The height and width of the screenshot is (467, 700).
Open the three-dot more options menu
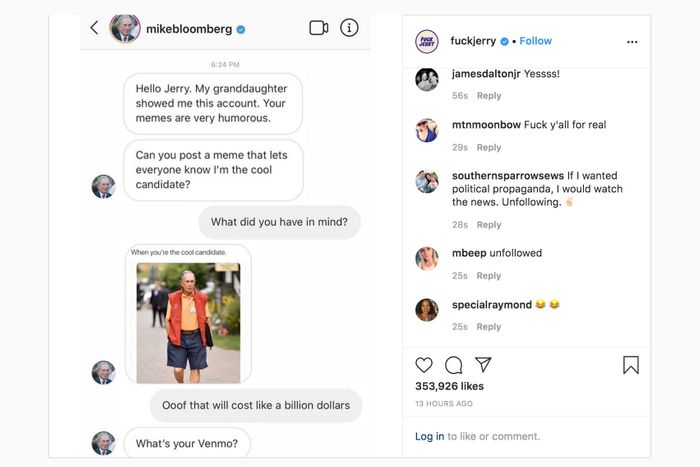coord(631,42)
